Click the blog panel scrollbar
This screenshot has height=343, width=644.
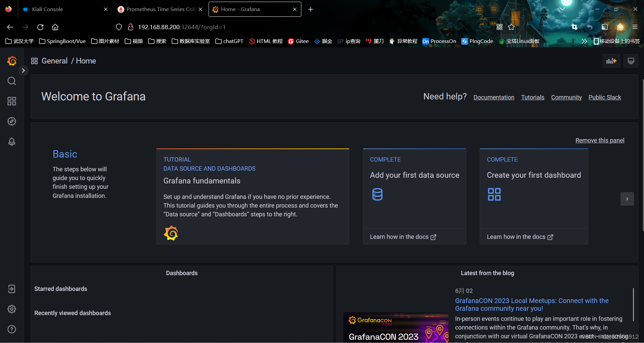pyautogui.click(x=634, y=304)
